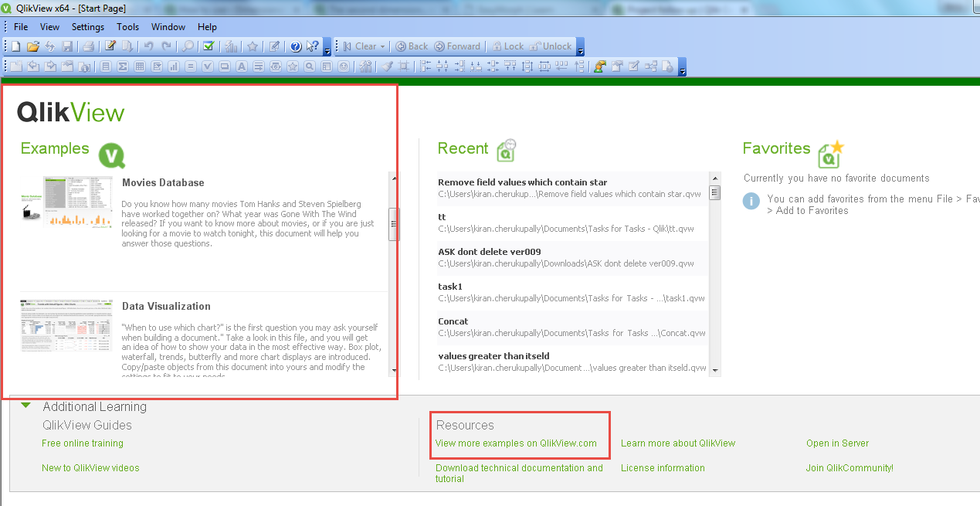The image size is (980, 506).
Task: Click the Format Painter brush icon
Action: [x=387, y=66]
